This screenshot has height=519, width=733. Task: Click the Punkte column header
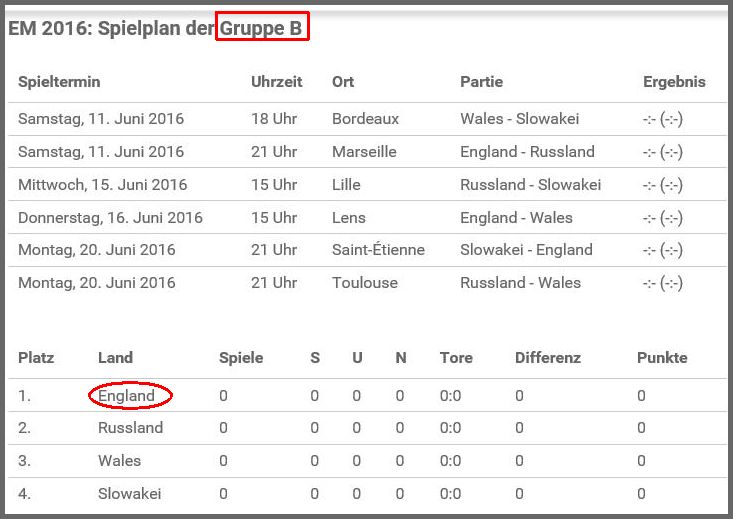click(x=662, y=358)
